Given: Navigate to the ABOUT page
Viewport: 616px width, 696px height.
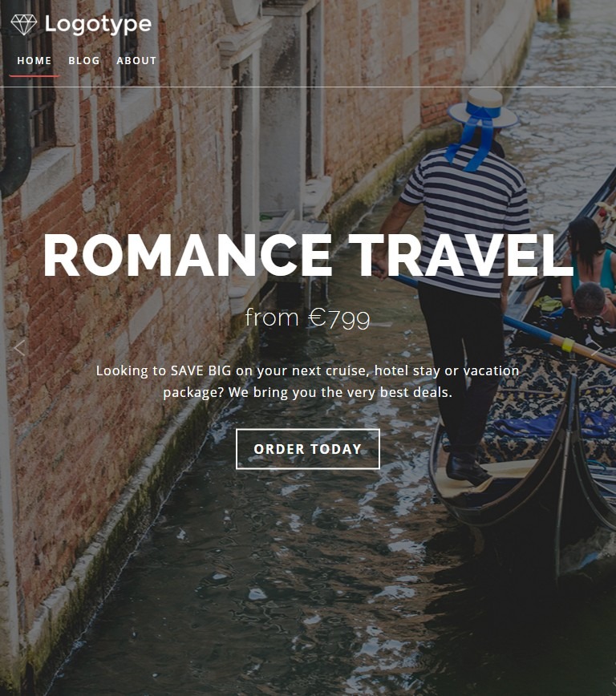Looking at the screenshot, I should click(136, 61).
